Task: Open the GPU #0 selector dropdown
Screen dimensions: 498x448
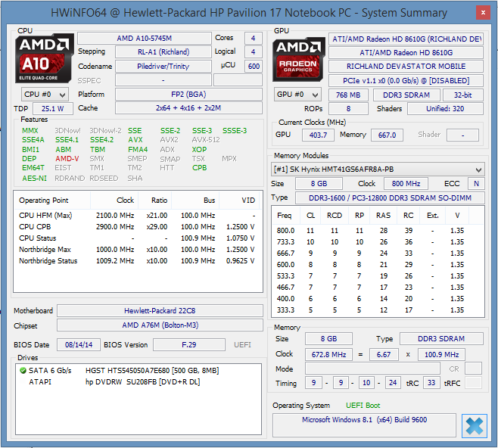Action: [297, 95]
